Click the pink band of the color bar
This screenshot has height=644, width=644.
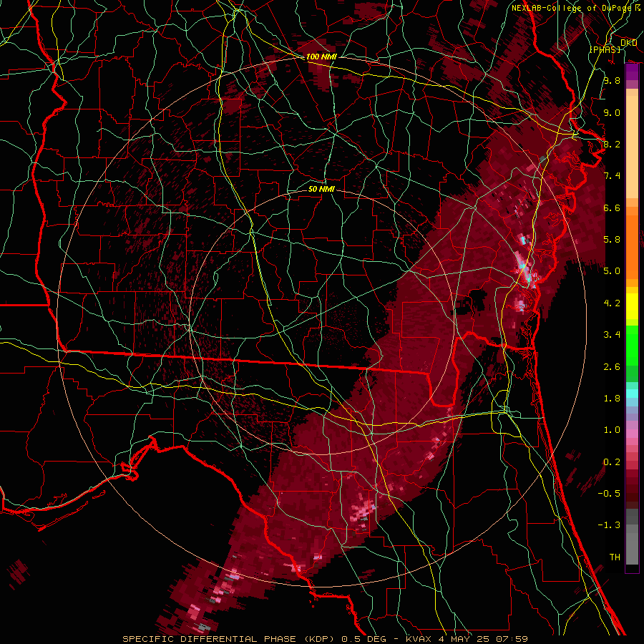[x=632, y=434]
